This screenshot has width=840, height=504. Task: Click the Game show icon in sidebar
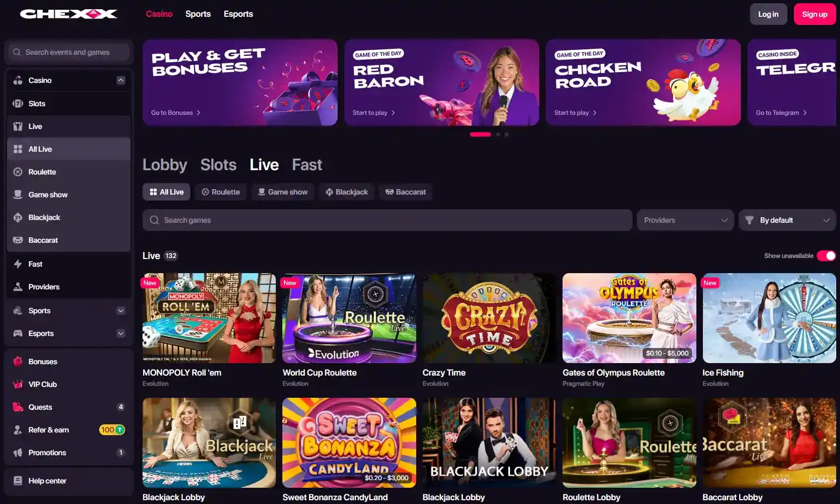(18, 195)
